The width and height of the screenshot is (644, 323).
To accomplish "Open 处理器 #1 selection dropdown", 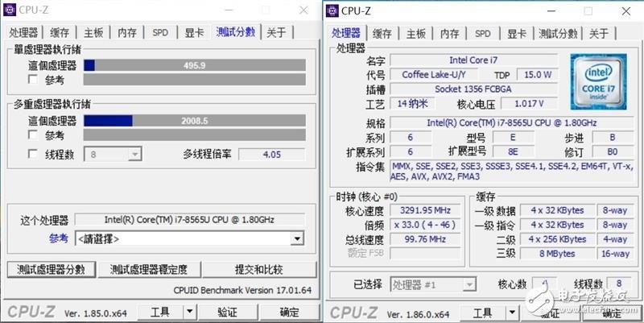I will [x=433, y=284].
